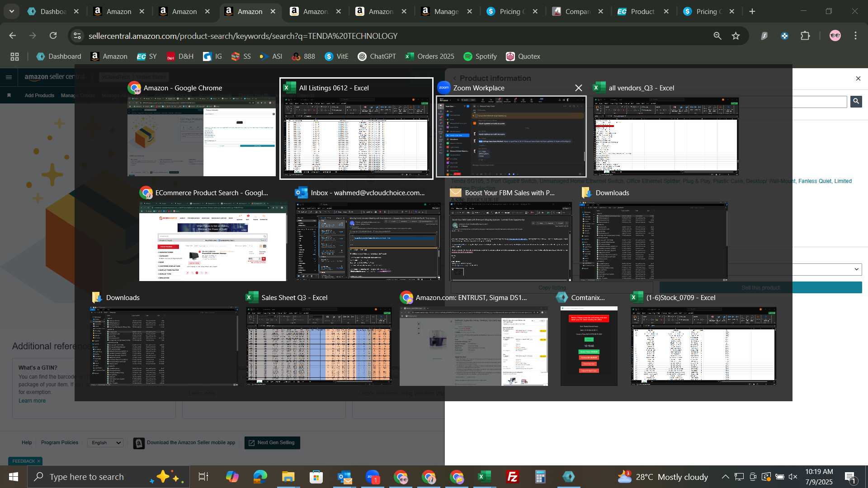Open Zoom from the taskbar
This screenshot has height=488, width=868.
point(373,477)
